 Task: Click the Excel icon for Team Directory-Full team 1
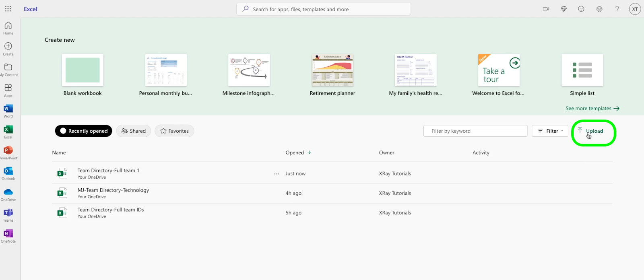click(62, 173)
